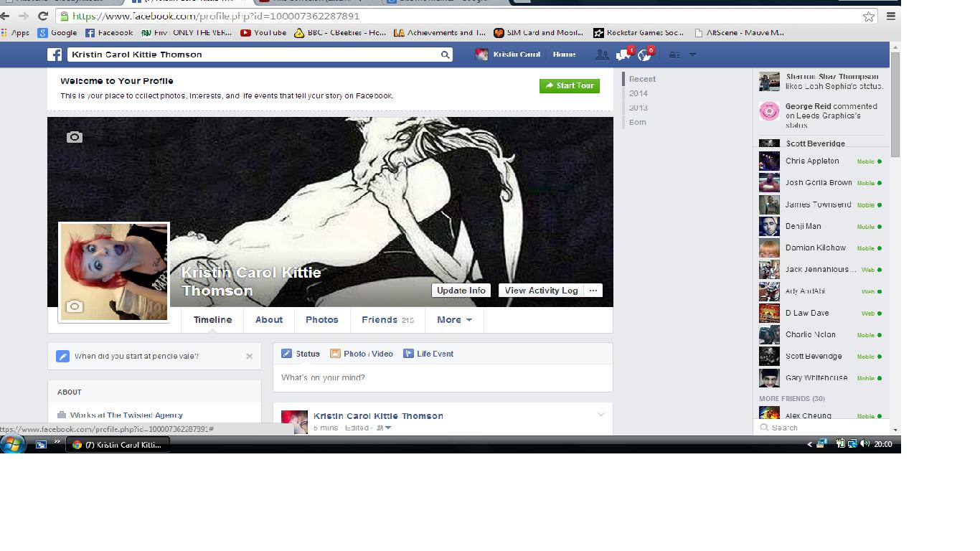Open post author Kristin Carol Kittie Thomson link
980x551 pixels.
click(x=378, y=416)
